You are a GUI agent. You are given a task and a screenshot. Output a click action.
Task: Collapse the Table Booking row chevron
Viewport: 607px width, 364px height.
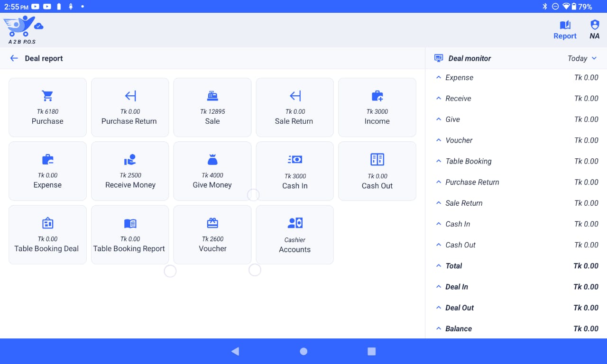click(438, 161)
